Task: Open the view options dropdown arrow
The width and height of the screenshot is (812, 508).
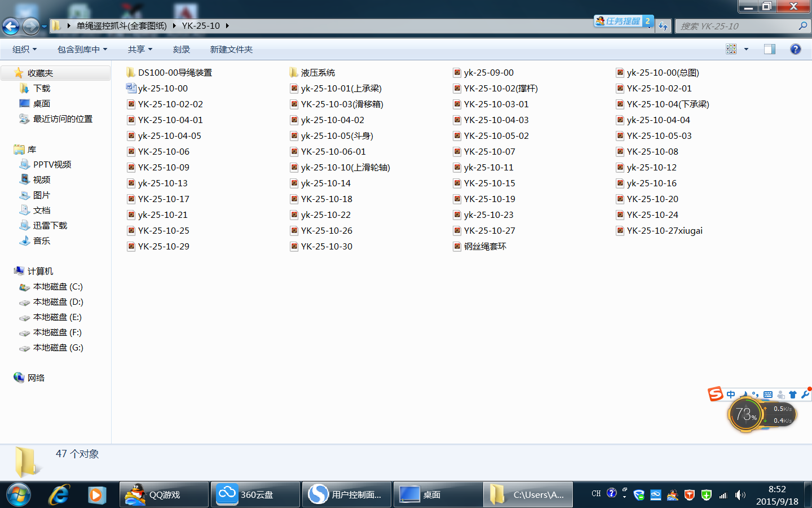Action: (746, 49)
